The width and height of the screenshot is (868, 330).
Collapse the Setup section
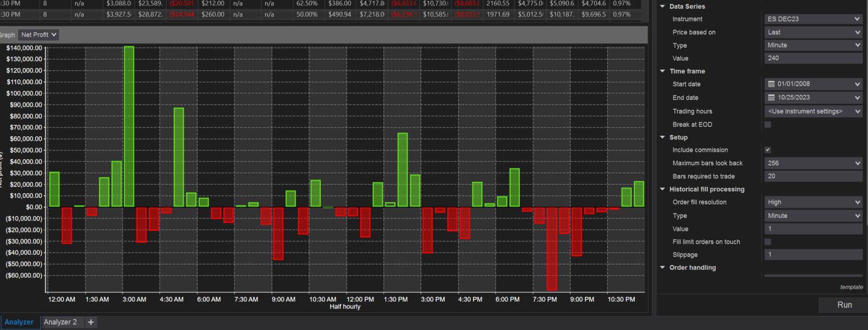click(x=663, y=137)
